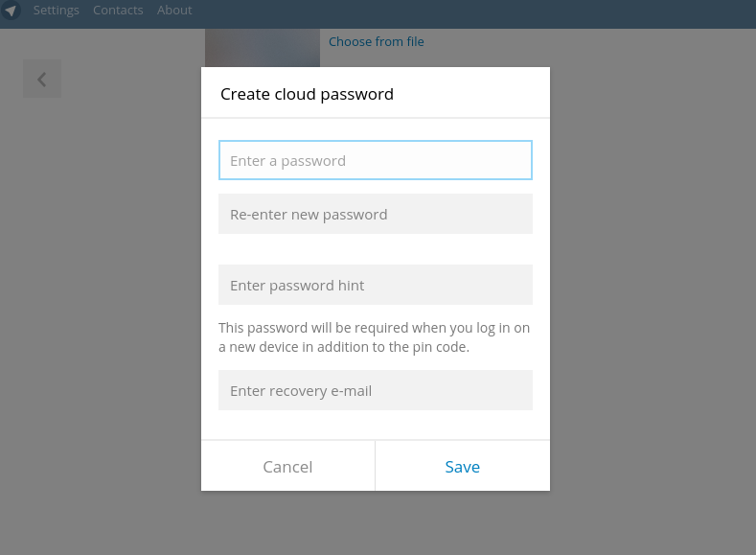
Task: Click the password requirement description text
Action: pos(374,337)
